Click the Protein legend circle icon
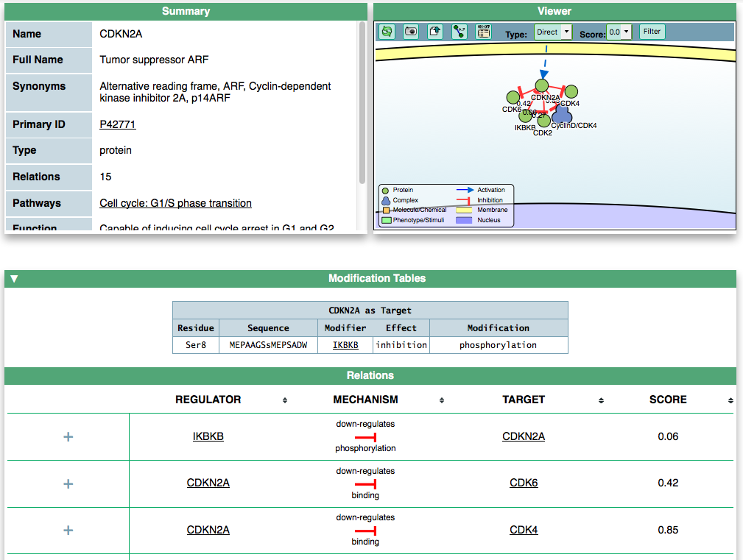 click(386, 191)
